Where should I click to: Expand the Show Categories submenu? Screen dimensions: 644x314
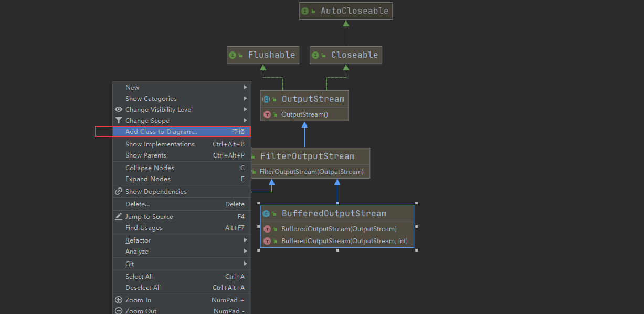(182, 99)
